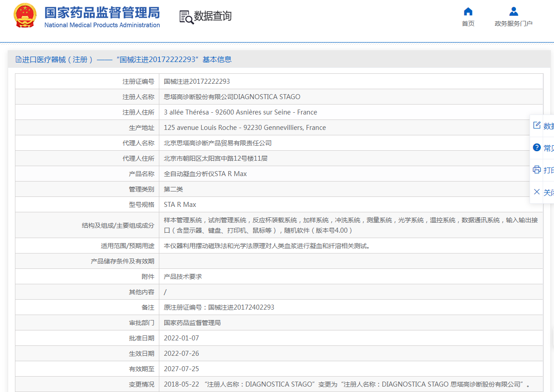The width and height of the screenshot is (554, 392).
Task: Click 代理人名称 row label
Action: pyautogui.click(x=138, y=143)
